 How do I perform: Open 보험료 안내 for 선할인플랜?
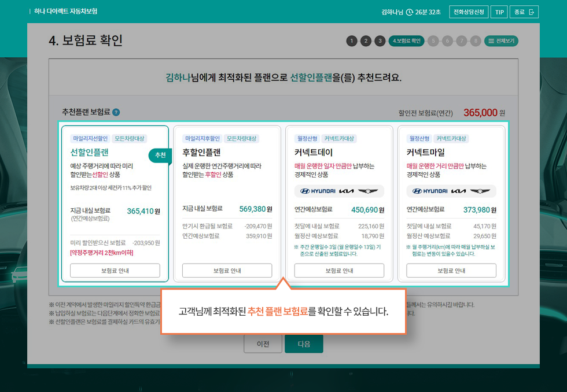click(x=115, y=270)
